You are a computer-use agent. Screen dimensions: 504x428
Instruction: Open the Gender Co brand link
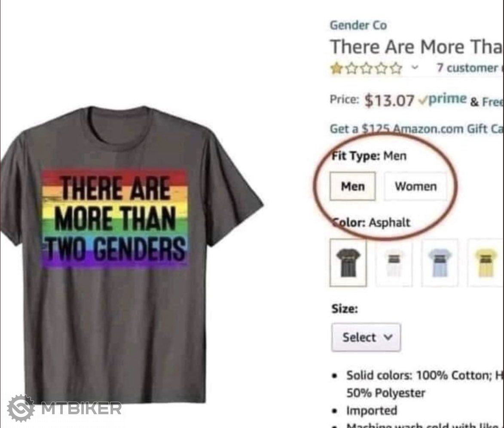pyautogui.click(x=358, y=25)
